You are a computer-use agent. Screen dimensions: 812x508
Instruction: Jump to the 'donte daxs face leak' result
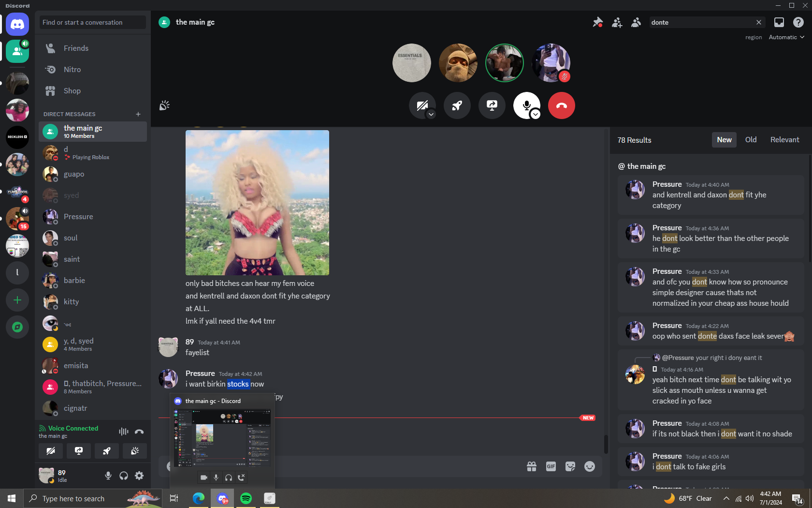coord(710,331)
